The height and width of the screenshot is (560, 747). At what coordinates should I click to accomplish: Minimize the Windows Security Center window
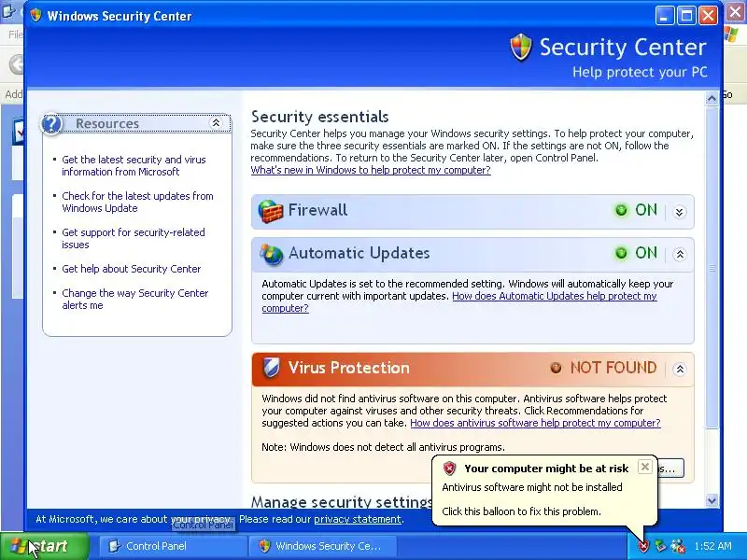coord(665,16)
